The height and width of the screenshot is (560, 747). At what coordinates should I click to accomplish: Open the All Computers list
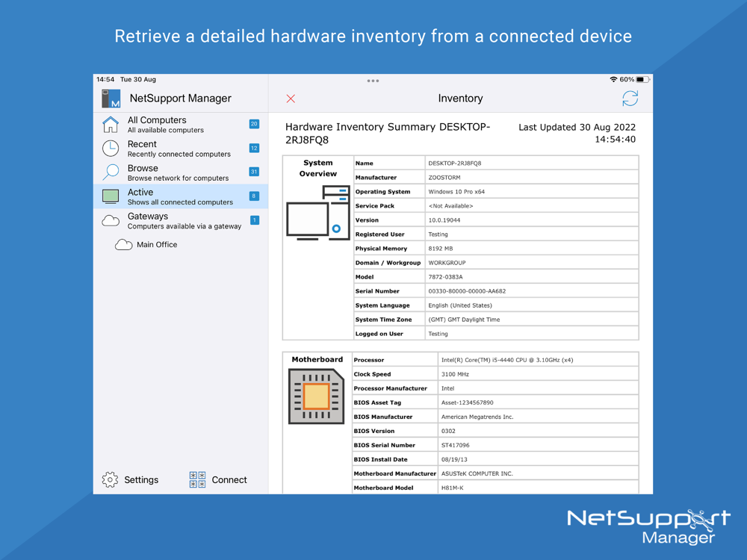[181, 124]
